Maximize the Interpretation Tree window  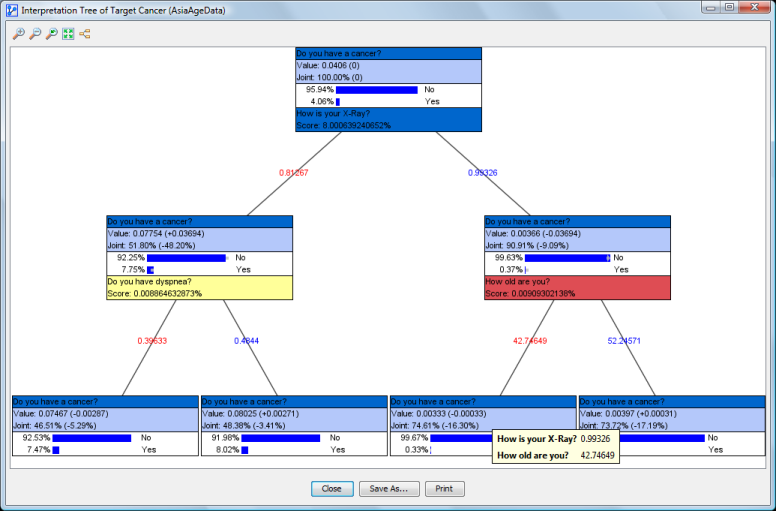pyautogui.click(x=730, y=8)
